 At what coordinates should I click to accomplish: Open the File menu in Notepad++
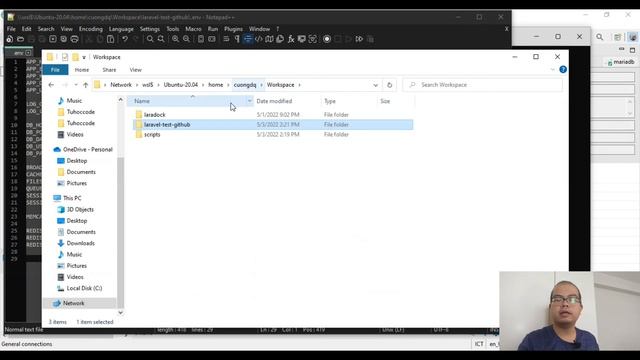(11, 29)
